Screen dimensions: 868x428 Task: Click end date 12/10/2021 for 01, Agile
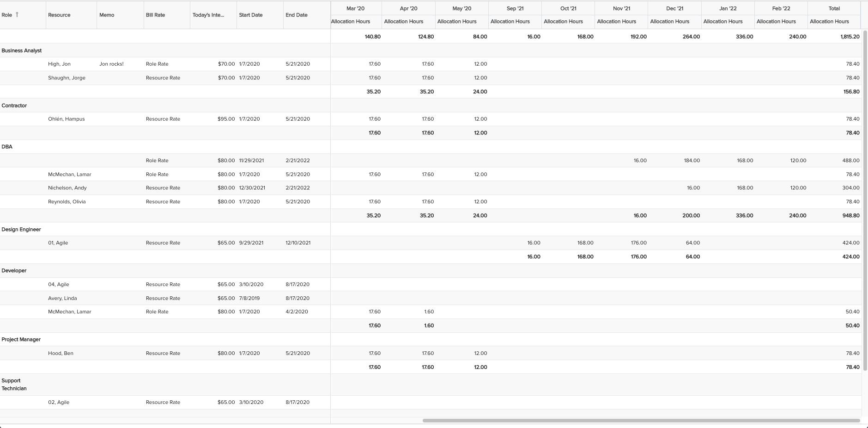(x=298, y=243)
